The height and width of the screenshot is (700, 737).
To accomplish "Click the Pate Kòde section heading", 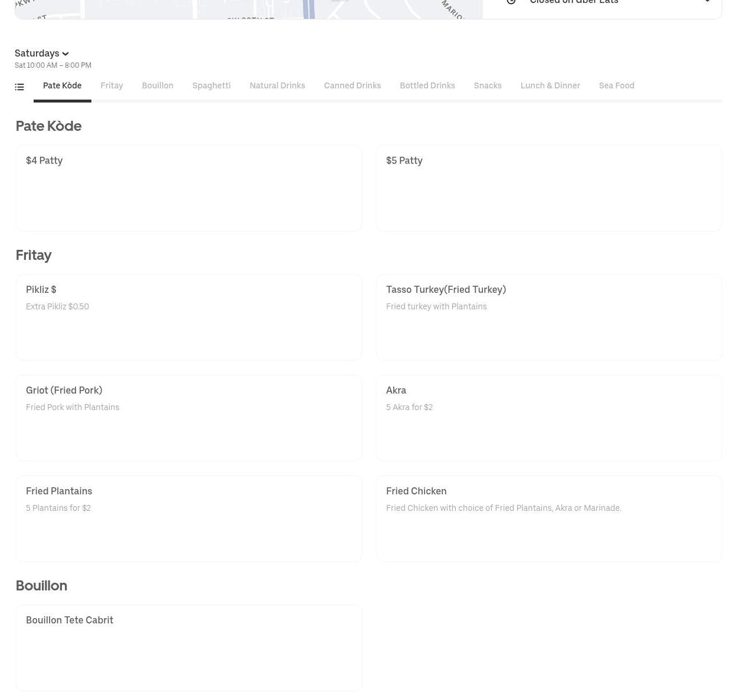I will pyautogui.click(x=48, y=126).
